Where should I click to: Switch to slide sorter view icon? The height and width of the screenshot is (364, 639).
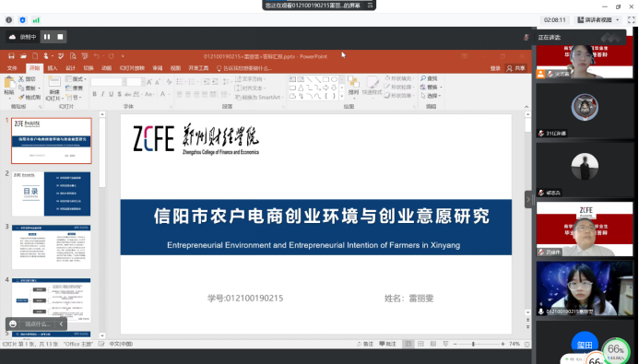pos(420,344)
